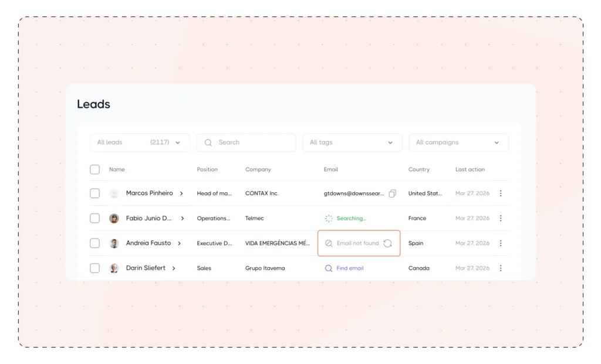This screenshot has width=601, height=364.
Task: Click the Country column header
Action: (x=419, y=169)
